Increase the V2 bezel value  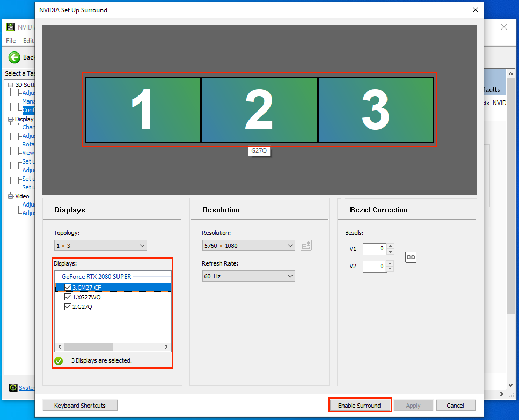(x=391, y=263)
